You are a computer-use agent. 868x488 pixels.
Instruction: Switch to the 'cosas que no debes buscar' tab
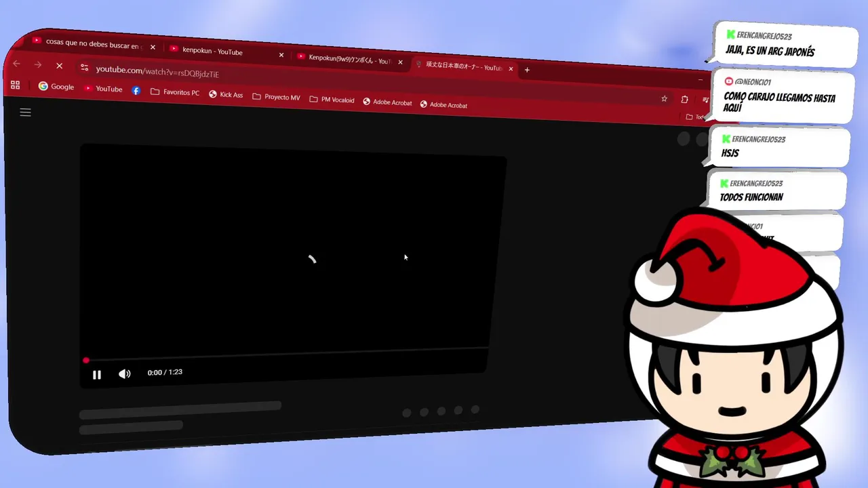coord(93,43)
